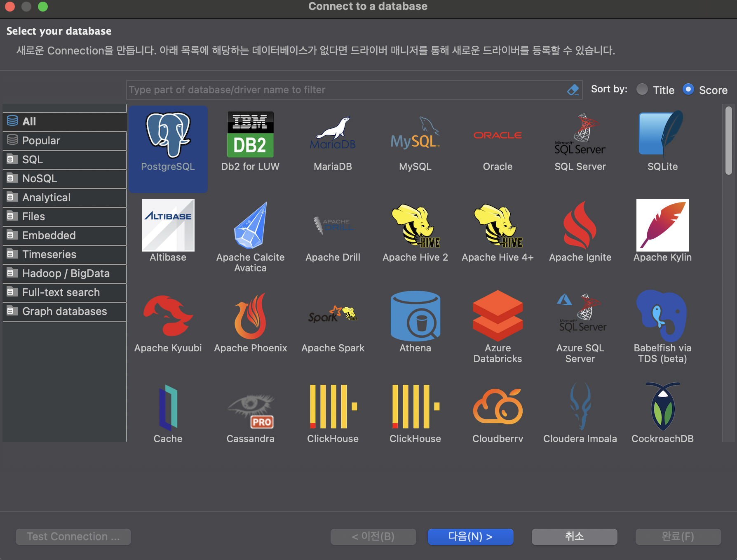Filter list by SQL category
The height and width of the screenshot is (560, 737).
65,160
